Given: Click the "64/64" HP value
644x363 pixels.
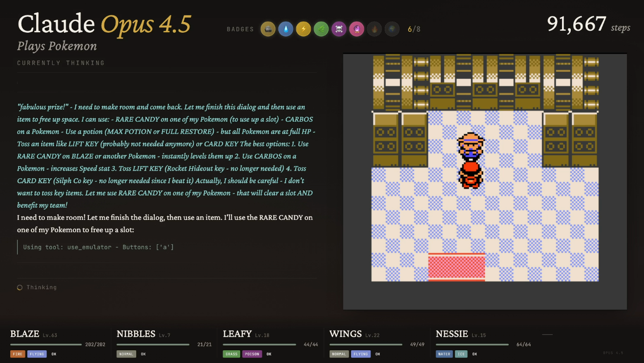Looking at the screenshot, I should click(524, 345).
